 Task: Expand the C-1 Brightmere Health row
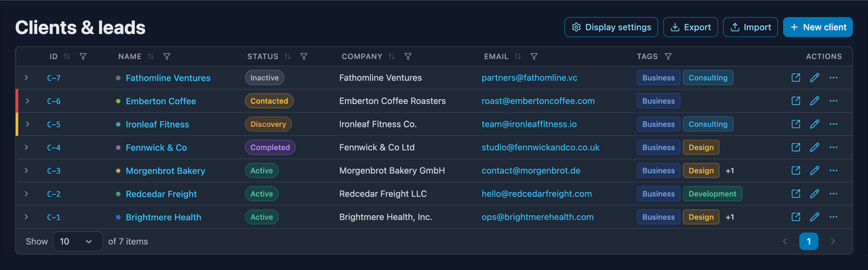26,217
